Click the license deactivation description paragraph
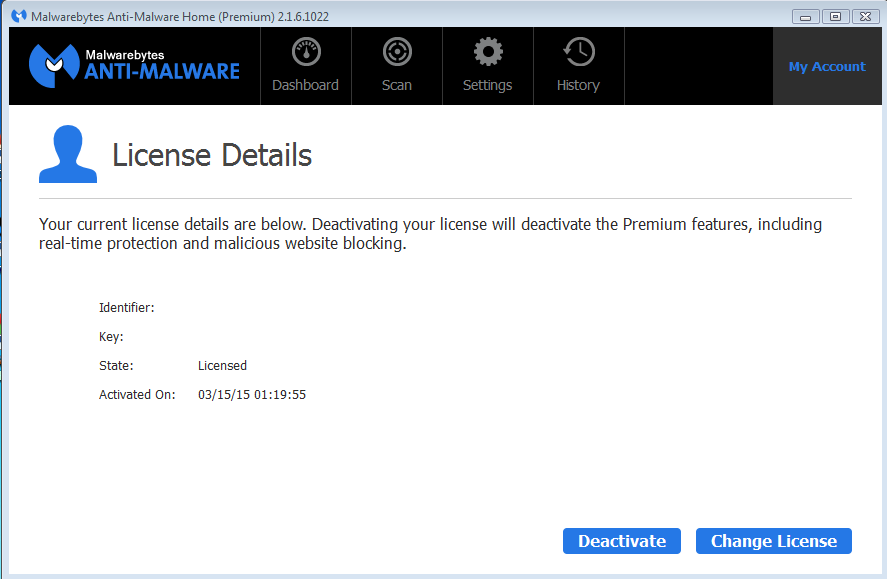 [430, 234]
